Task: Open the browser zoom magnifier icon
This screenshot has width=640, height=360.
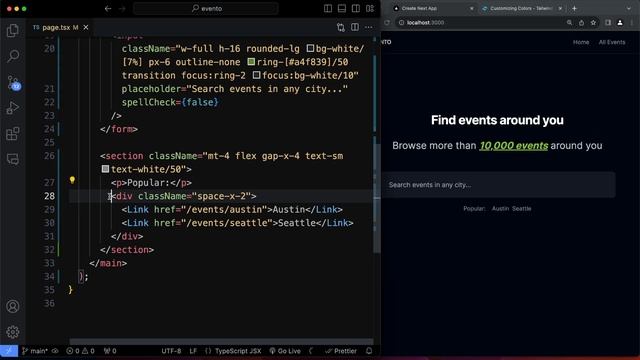Action: (569, 23)
